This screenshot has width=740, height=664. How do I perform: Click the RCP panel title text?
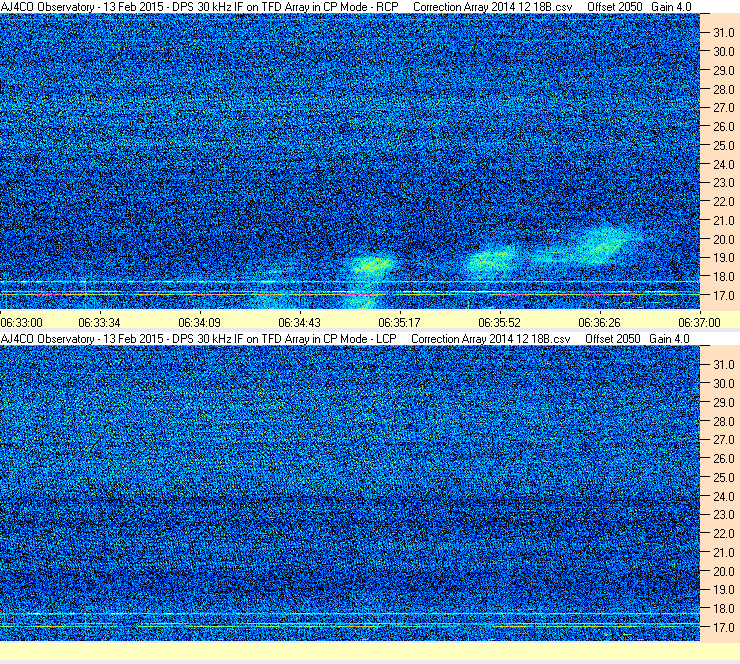coord(200,7)
